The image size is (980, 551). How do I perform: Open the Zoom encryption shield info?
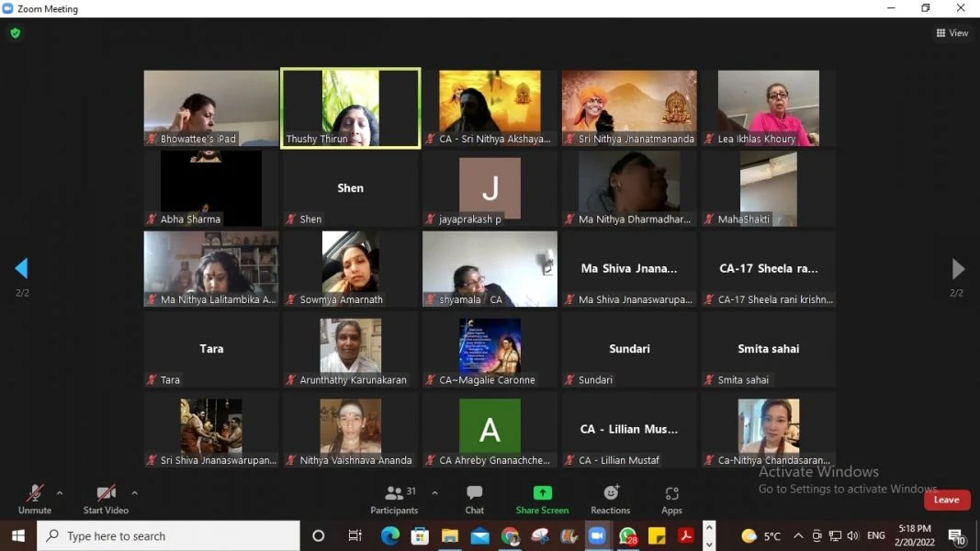16,33
